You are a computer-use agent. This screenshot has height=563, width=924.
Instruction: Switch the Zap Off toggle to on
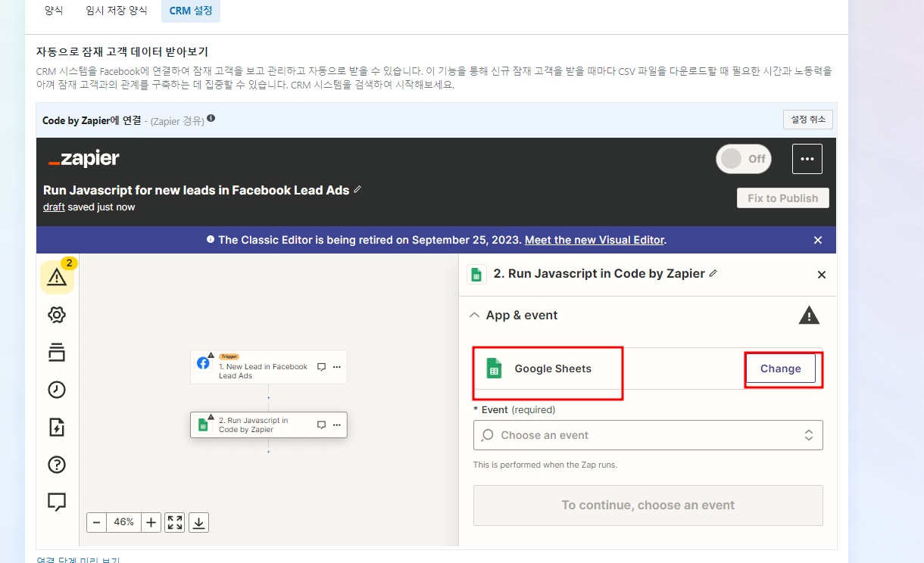click(x=743, y=159)
